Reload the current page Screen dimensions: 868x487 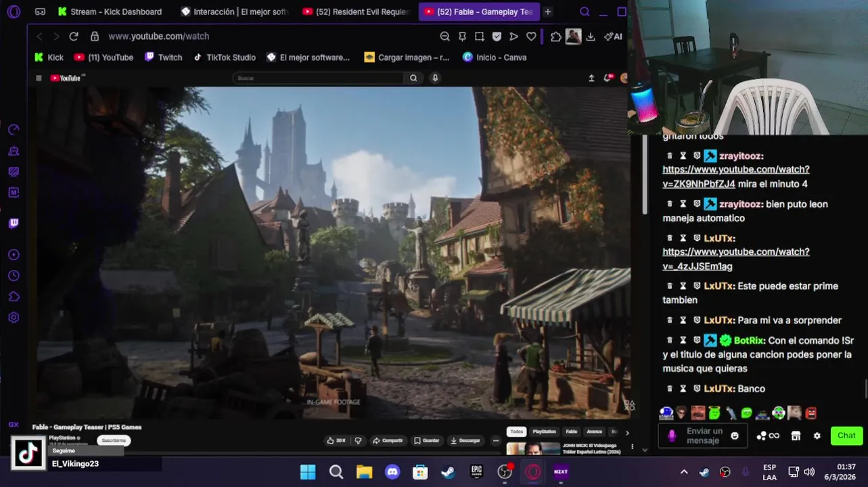point(74,37)
